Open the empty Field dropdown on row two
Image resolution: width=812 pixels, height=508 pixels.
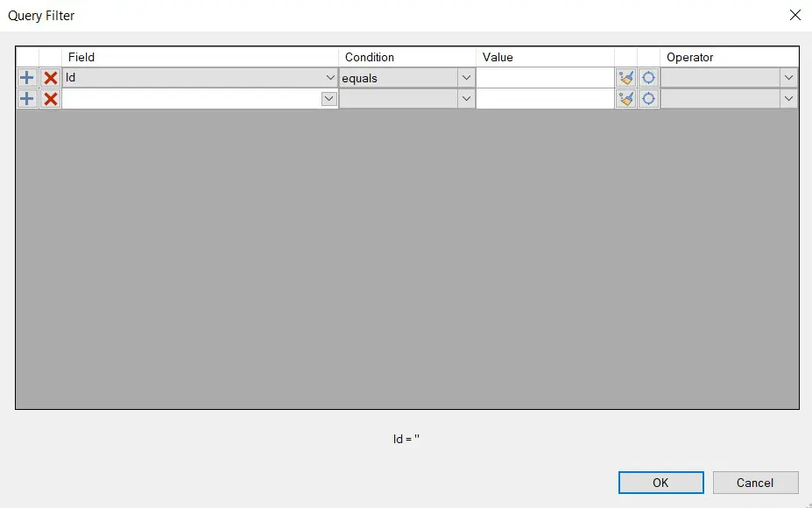pos(328,99)
